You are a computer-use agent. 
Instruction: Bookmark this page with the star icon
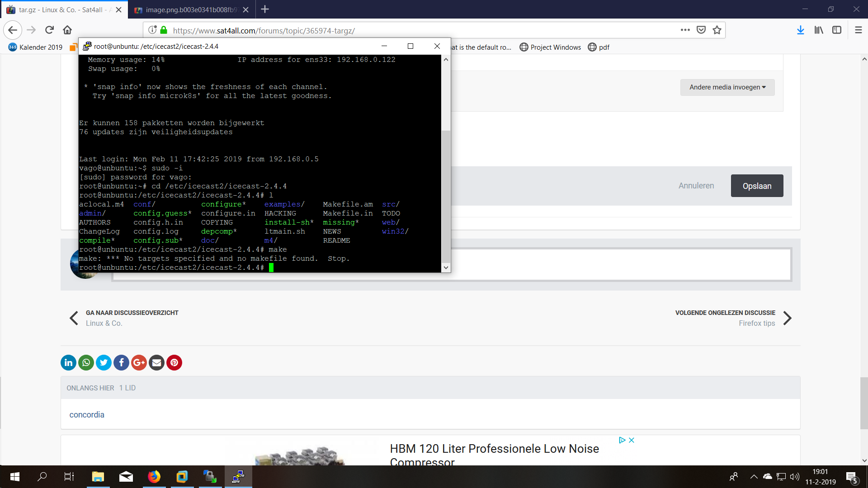[717, 30]
